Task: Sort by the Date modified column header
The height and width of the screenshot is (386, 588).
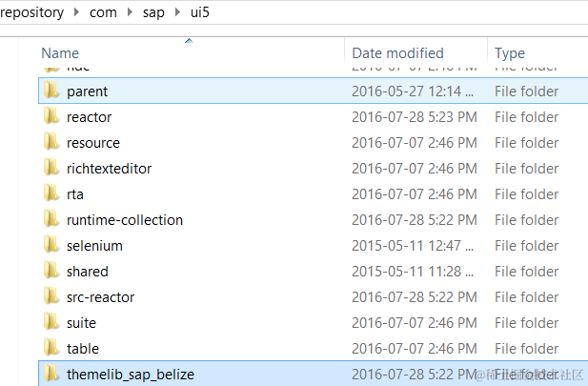Action: click(x=397, y=53)
